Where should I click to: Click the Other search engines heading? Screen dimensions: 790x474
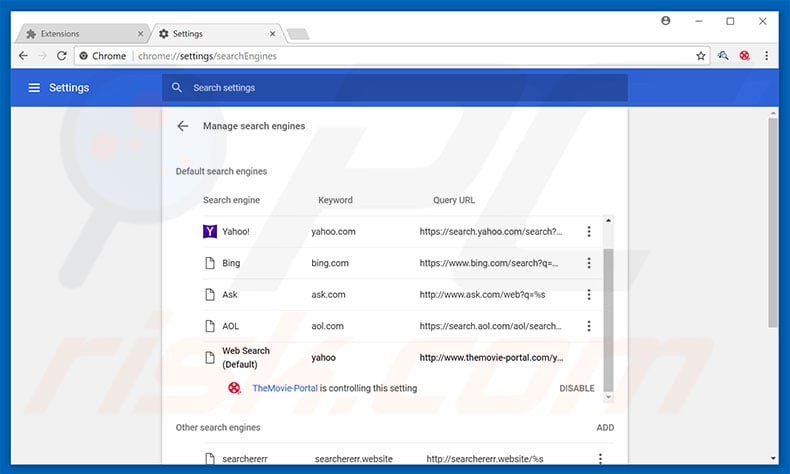[218, 428]
